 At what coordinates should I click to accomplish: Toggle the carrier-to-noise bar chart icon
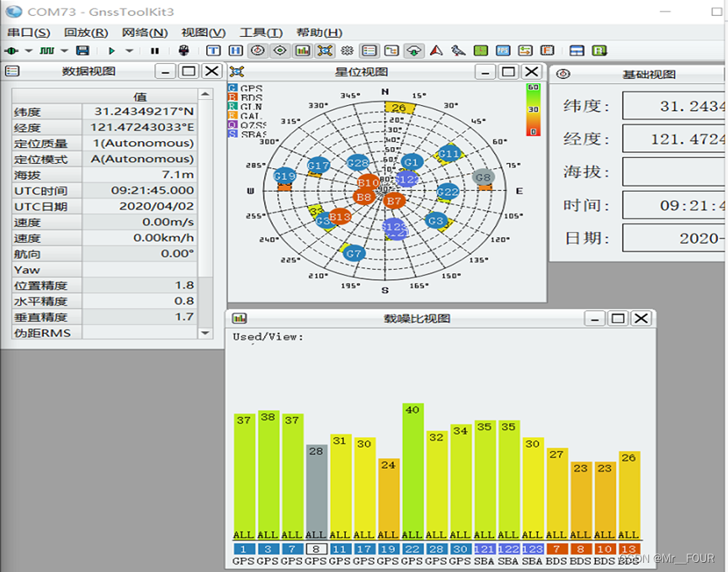pos(303,50)
